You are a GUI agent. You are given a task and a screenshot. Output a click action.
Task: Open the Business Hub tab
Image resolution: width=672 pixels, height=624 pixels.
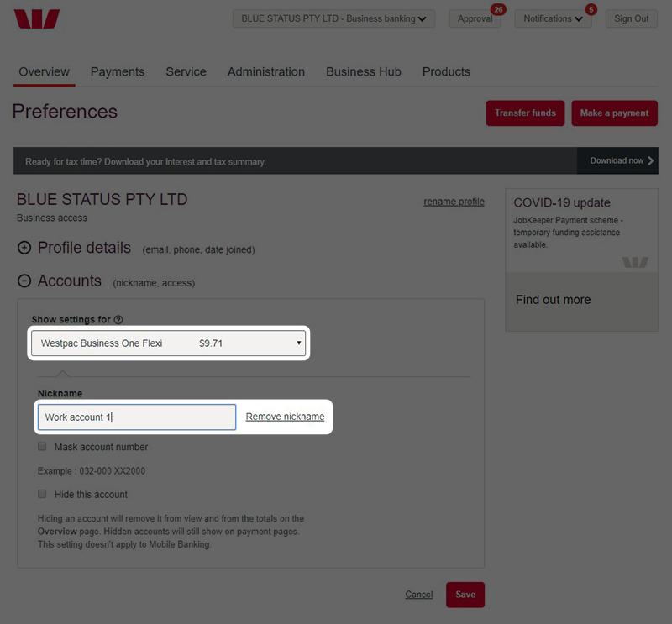pyautogui.click(x=364, y=71)
